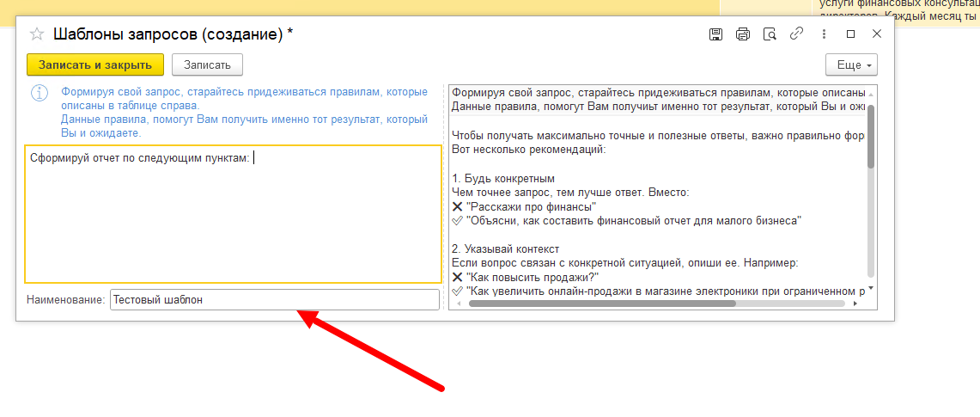Expand the "Еще" dropdown menu

[x=850, y=65]
